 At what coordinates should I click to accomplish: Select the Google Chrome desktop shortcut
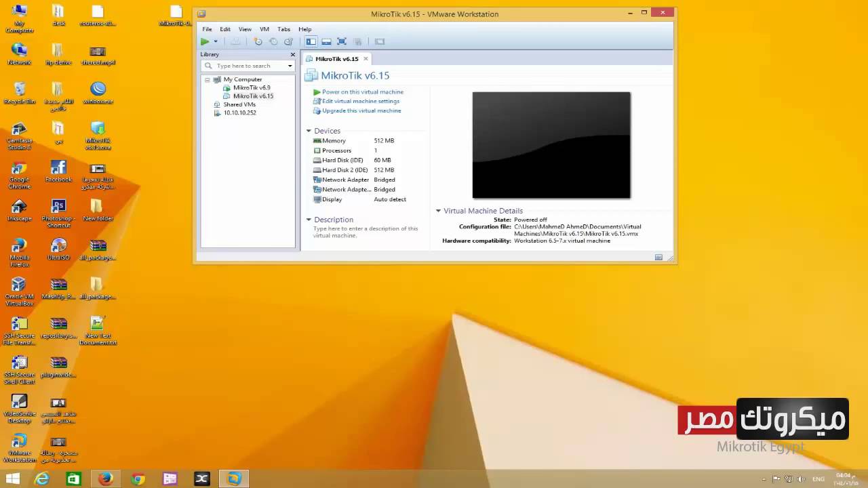coord(19,176)
